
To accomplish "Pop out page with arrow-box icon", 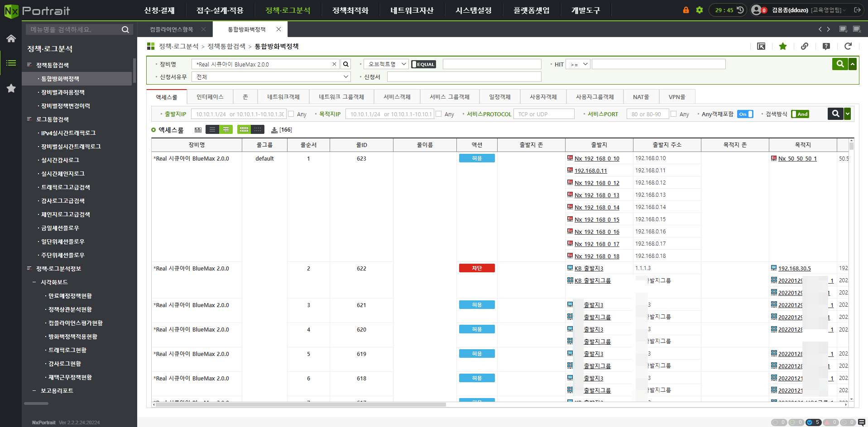I will click(x=761, y=46).
